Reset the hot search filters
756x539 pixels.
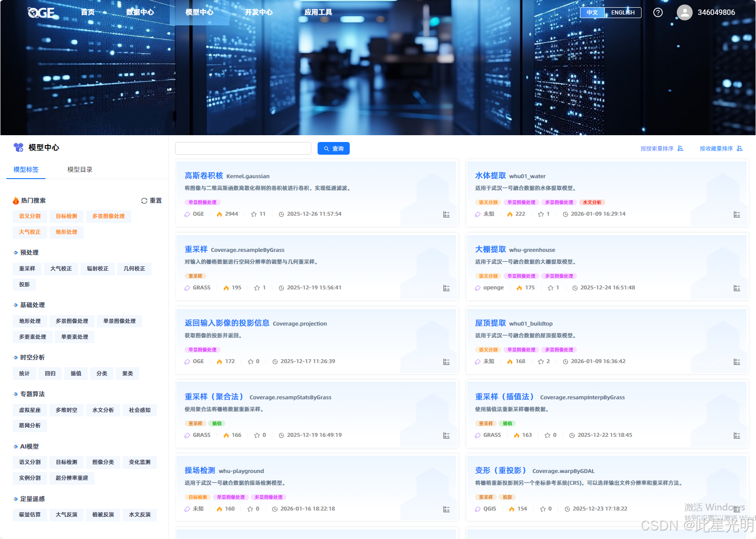point(151,200)
